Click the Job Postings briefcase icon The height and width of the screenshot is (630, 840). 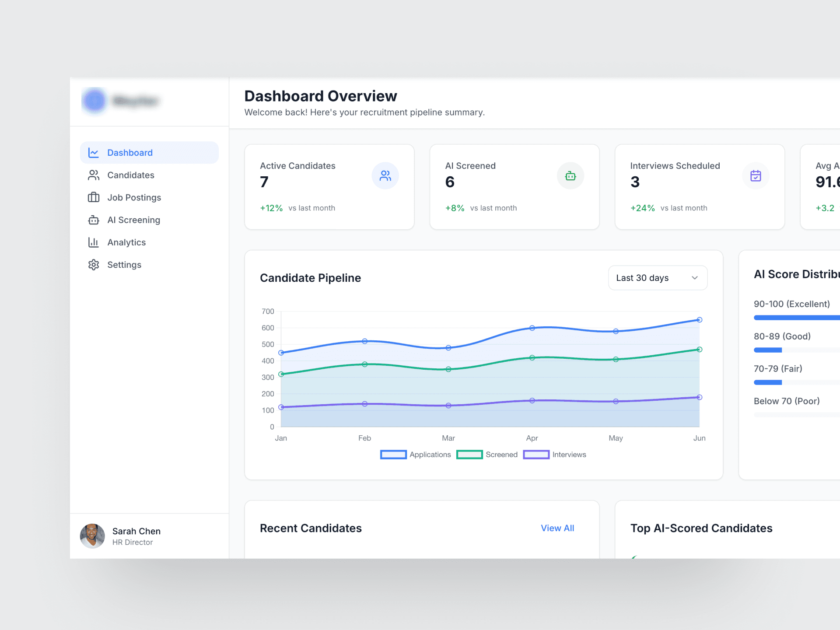point(94,197)
